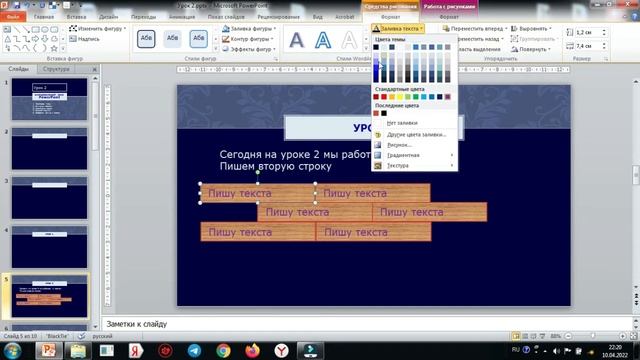Fit slide to current window button

pos(633,336)
